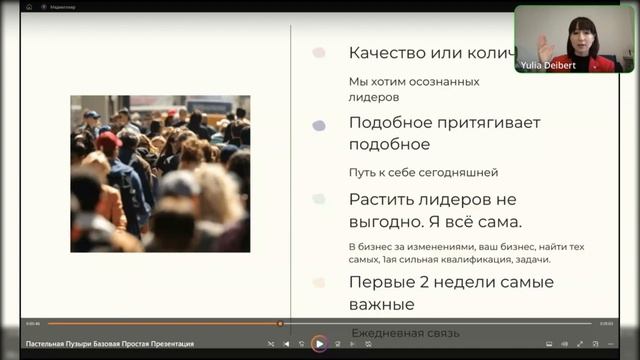Click heading 'Качество или колич'
The image size is (640, 360).
pyautogui.click(x=432, y=53)
